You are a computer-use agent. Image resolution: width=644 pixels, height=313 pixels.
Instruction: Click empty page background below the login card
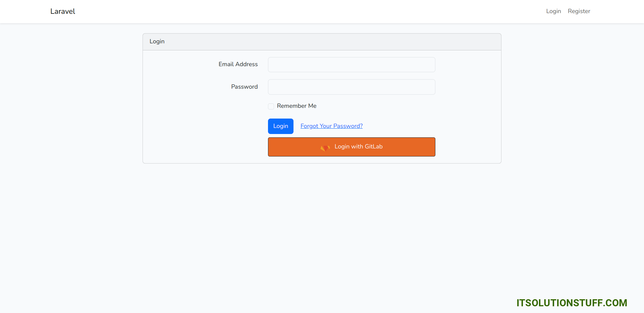pyautogui.click(x=322, y=228)
